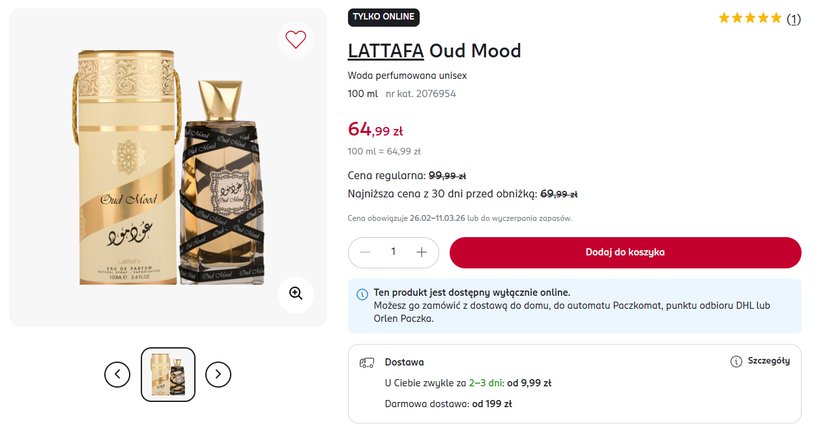Click the Oud Mood product title
Screen dimensions: 840x443
(x=477, y=51)
